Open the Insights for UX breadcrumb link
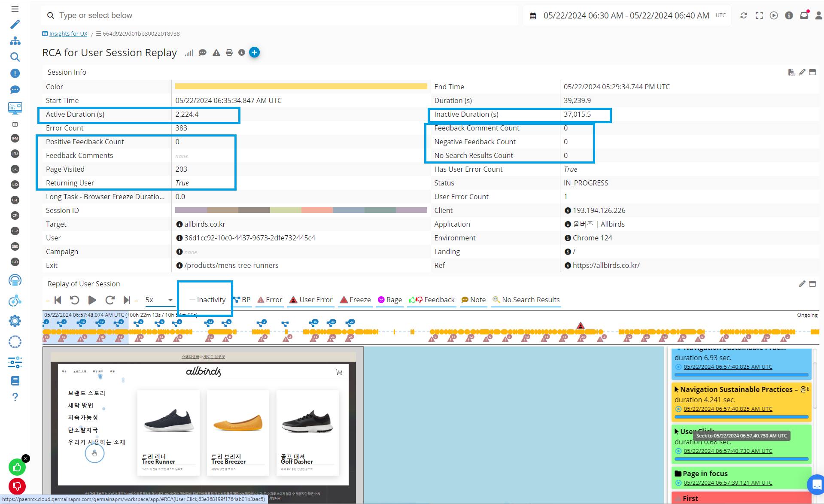The height and width of the screenshot is (504, 824). coord(68,33)
